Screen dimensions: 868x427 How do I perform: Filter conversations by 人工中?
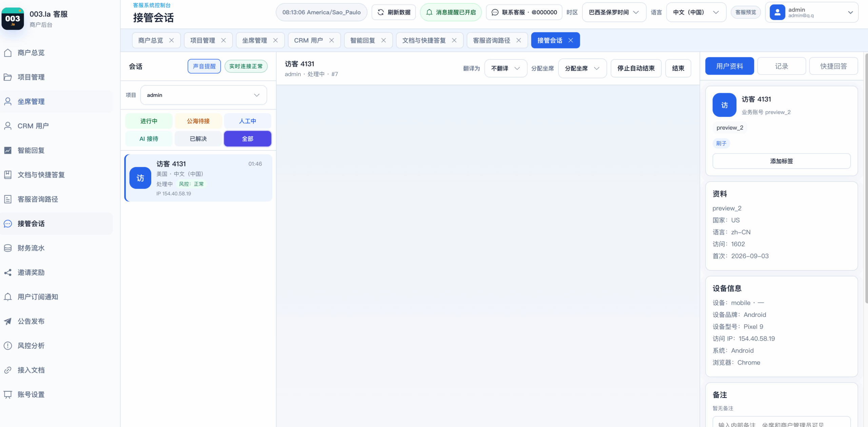248,121
